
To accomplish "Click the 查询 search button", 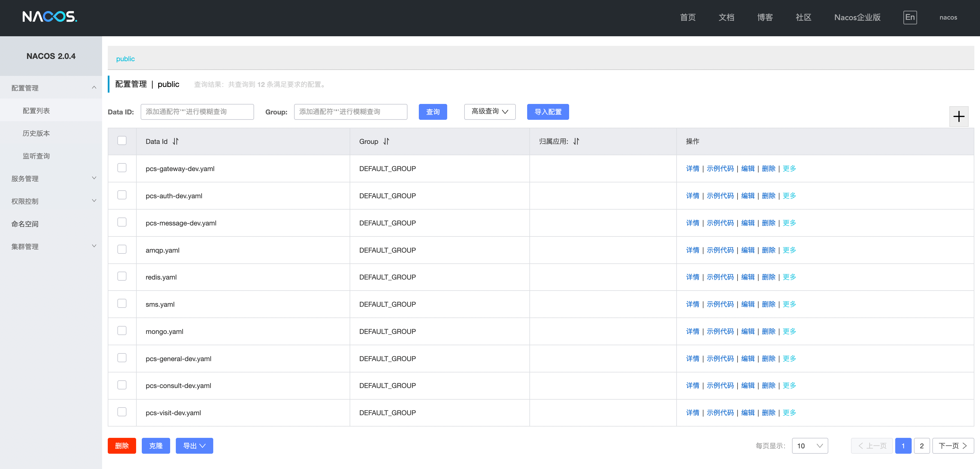I will point(432,112).
